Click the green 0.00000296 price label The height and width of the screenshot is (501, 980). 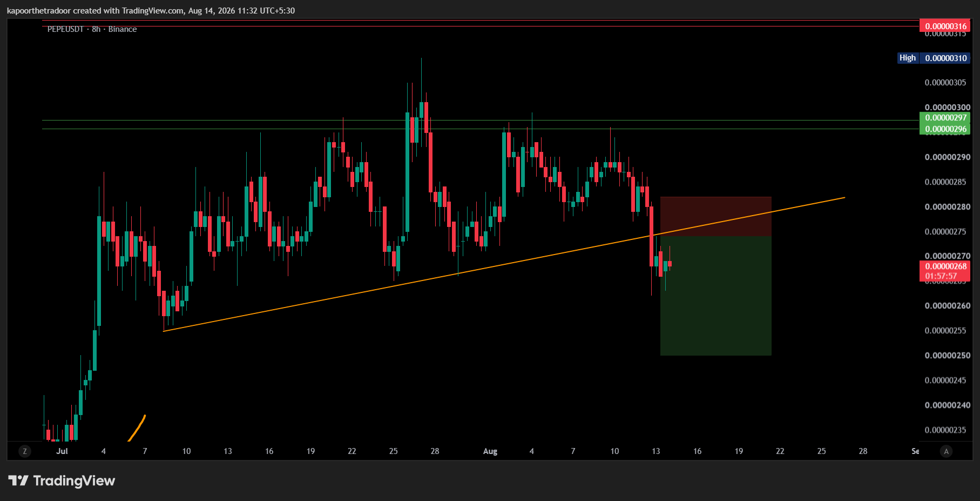pos(945,129)
